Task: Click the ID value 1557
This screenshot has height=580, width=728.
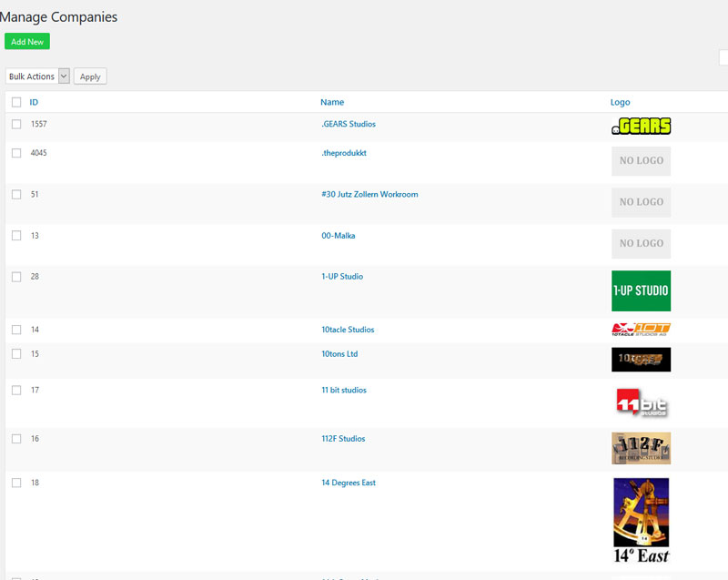Action: pyautogui.click(x=39, y=124)
